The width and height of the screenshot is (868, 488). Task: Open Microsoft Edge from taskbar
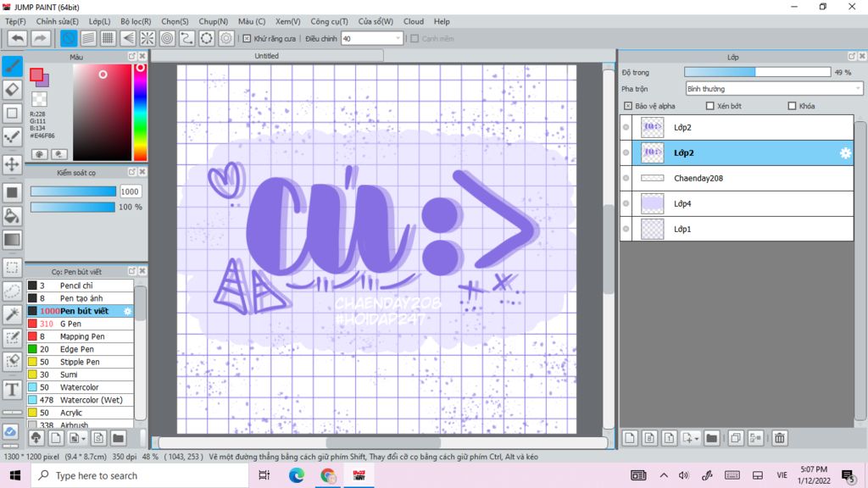[x=296, y=475]
